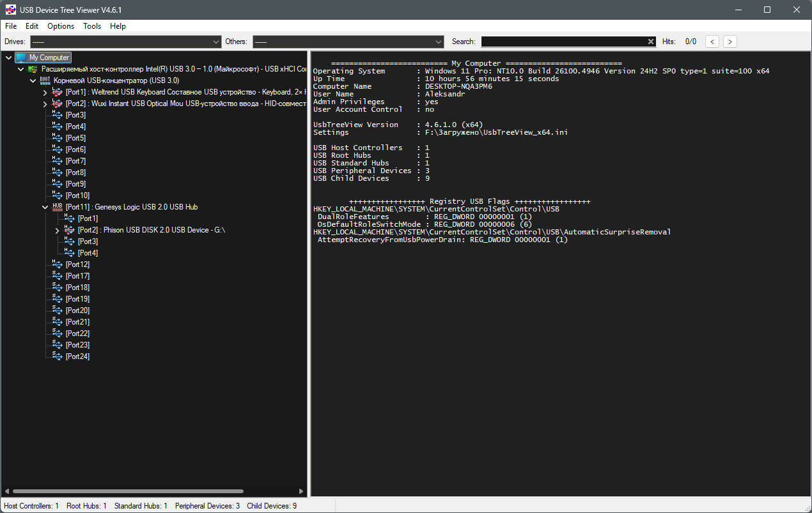The height and width of the screenshot is (513, 812).
Task: Open the Drives dropdown
Action: point(125,42)
